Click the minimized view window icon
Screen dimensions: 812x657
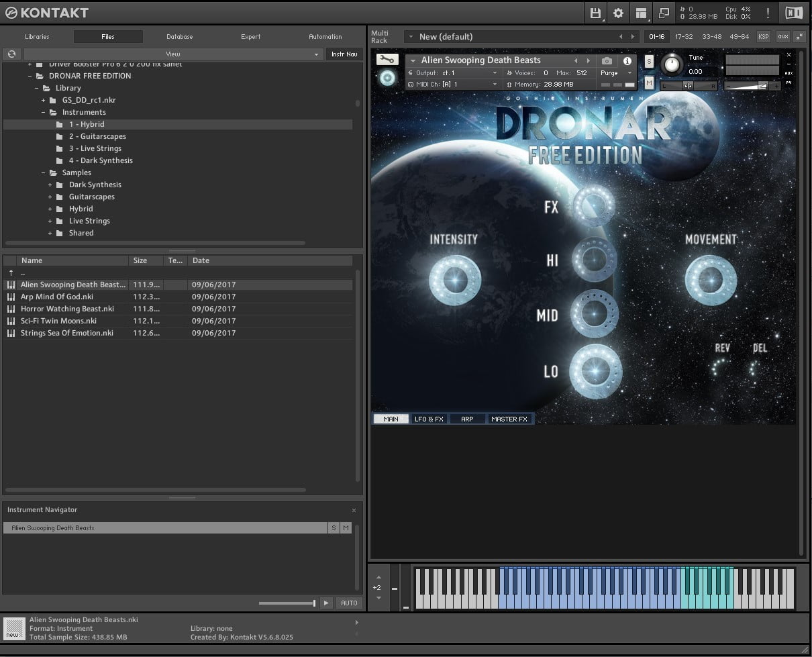[664, 13]
